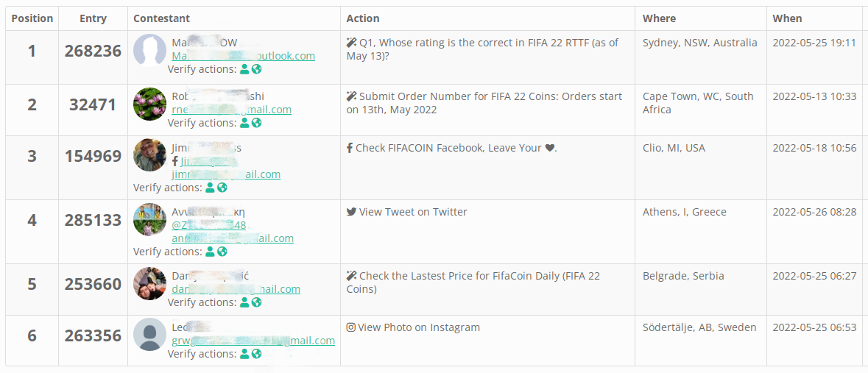Open the Twitter handle link for entry 285133

click(x=209, y=225)
